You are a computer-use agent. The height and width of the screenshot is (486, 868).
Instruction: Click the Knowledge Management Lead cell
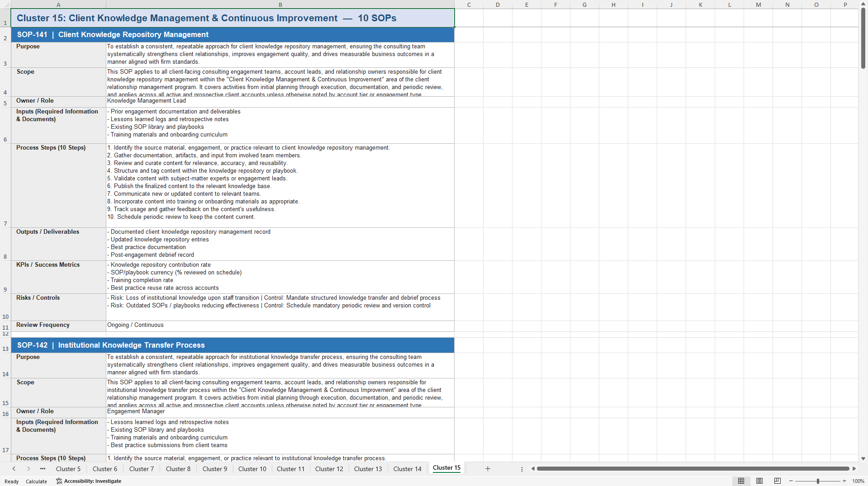(280, 102)
